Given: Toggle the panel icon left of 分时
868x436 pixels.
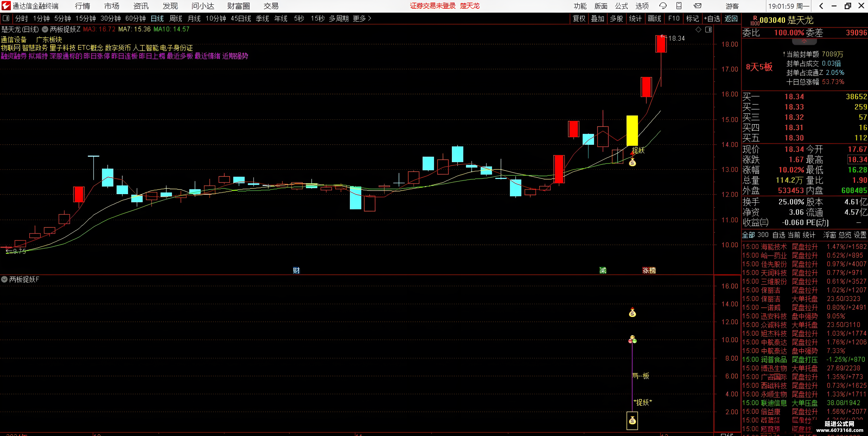Looking at the screenshot, I should tap(6, 18).
